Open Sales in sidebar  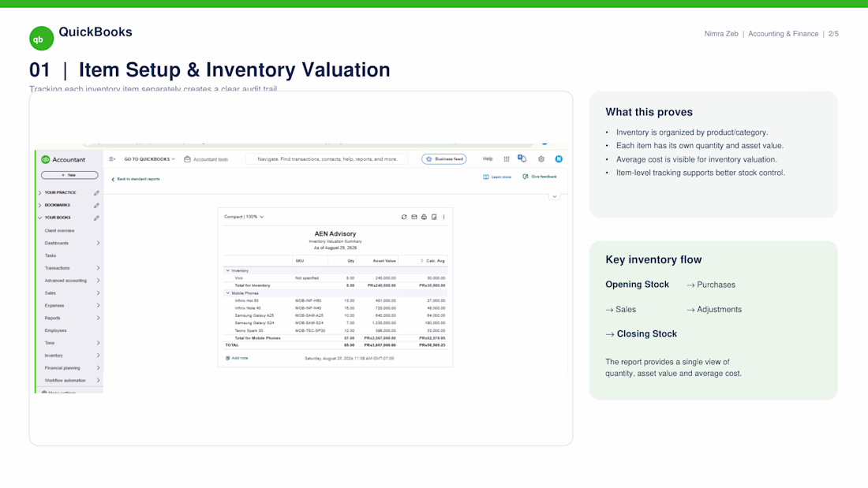pyautogui.click(x=51, y=292)
